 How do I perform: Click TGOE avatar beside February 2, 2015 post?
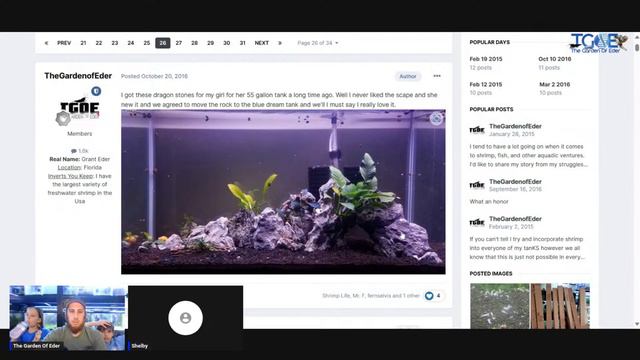pos(477,222)
